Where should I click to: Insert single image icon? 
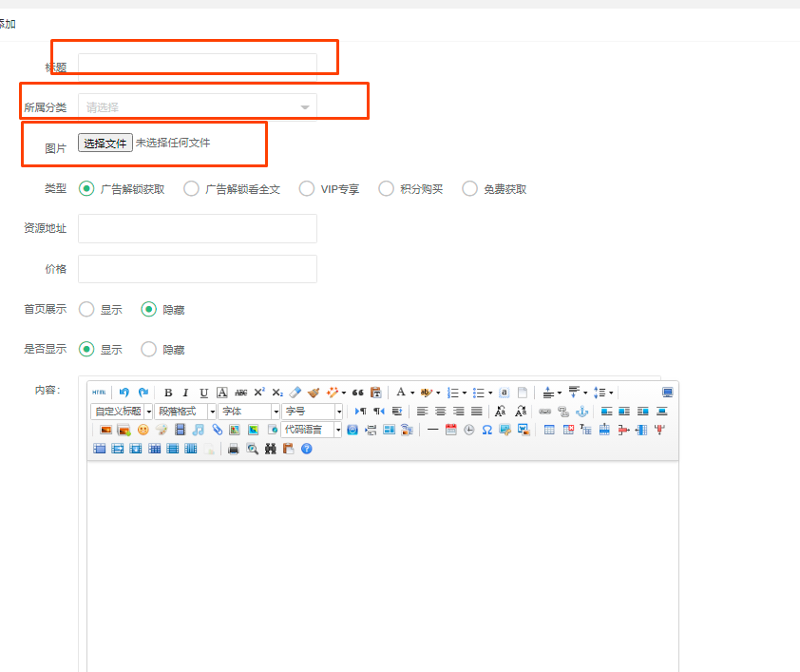(106, 430)
